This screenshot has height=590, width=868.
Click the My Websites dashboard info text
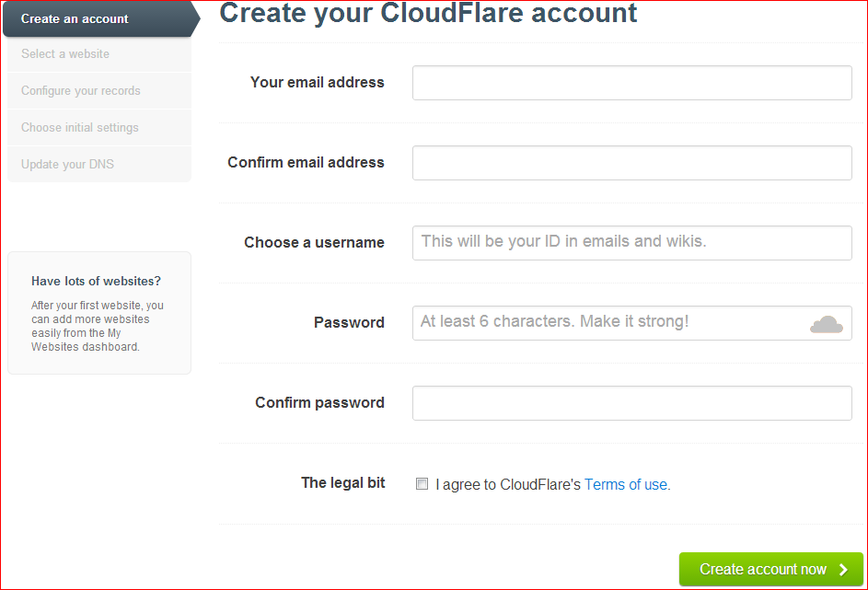pyautogui.click(x=97, y=326)
